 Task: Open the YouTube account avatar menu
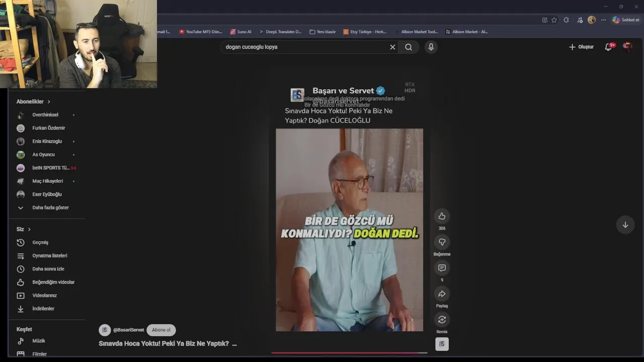pyautogui.click(x=627, y=47)
